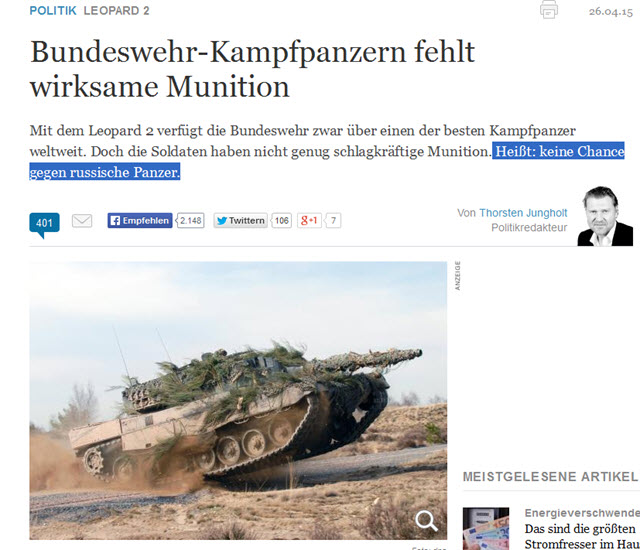This screenshot has width=640, height=550.
Task: Open the 401 comments bubble
Action: [44, 224]
